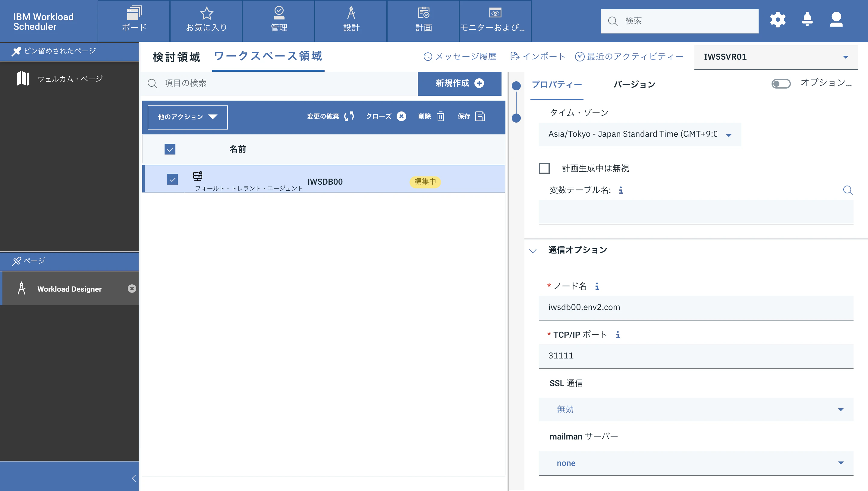Image resolution: width=868 pixels, height=491 pixels.
Task: Click the IBM Workload Scheduler logo
Action: (43, 22)
